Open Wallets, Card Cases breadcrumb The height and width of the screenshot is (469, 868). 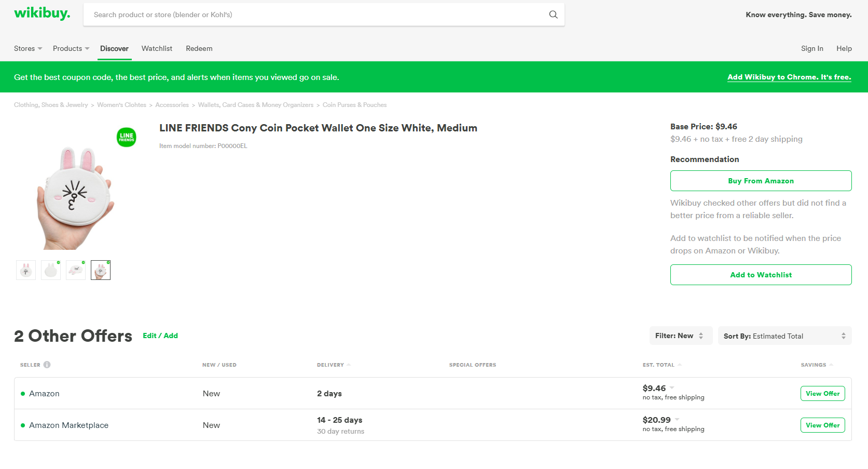tap(256, 105)
